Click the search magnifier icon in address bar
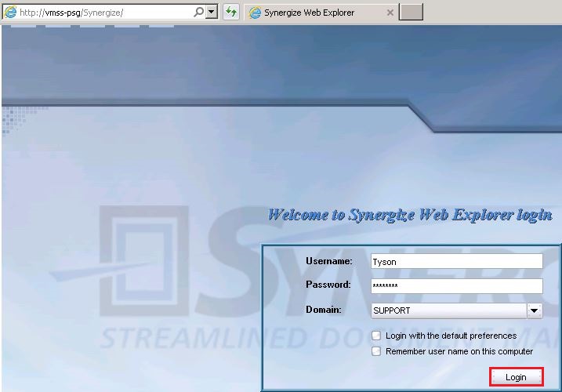Viewport: 562px width, 392px height. click(x=198, y=13)
